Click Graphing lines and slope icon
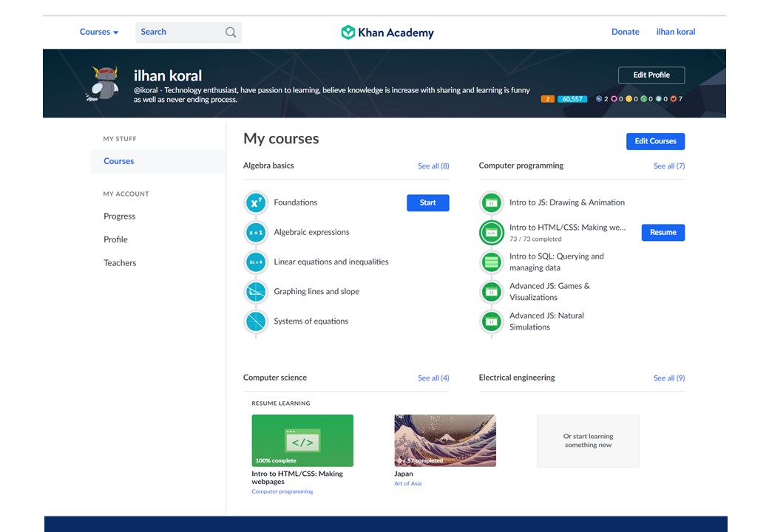Screen dimensions: 769x532 (256, 292)
